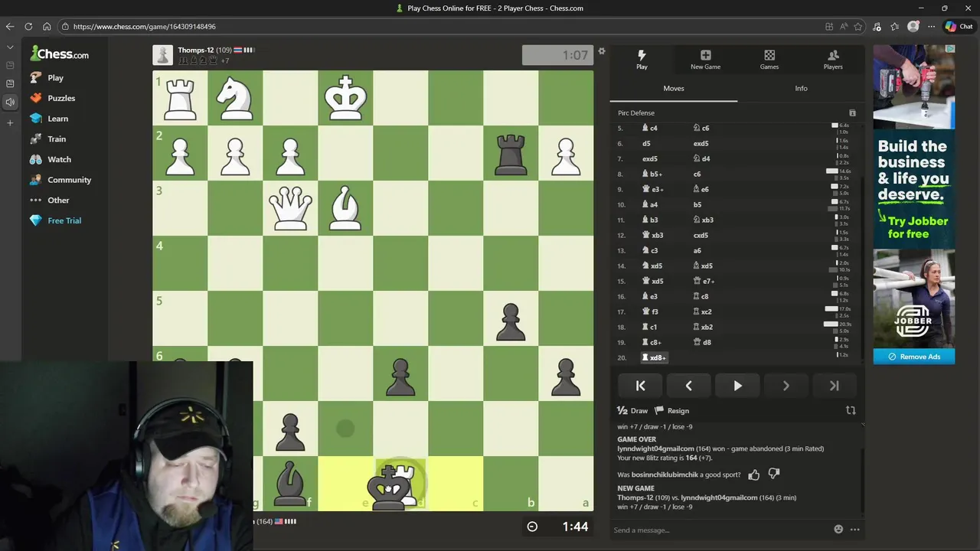Open Watch in the sidebar
Image resolution: width=980 pixels, height=551 pixels.
(x=51, y=159)
